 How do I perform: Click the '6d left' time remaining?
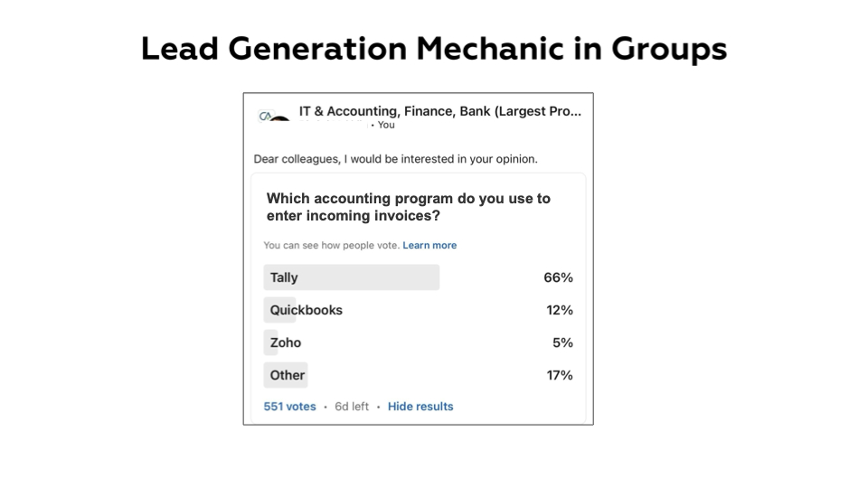[x=352, y=407]
